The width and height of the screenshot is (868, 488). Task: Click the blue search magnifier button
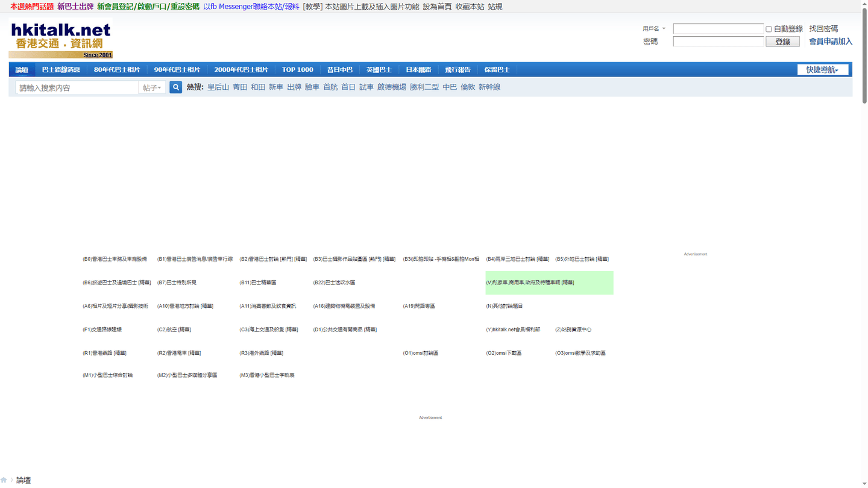175,87
